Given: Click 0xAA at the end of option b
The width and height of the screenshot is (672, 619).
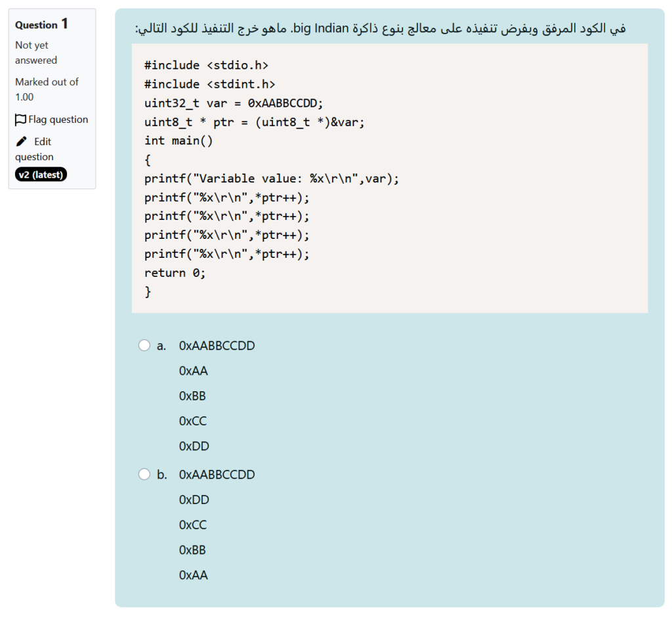Looking at the screenshot, I should [193, 575].
